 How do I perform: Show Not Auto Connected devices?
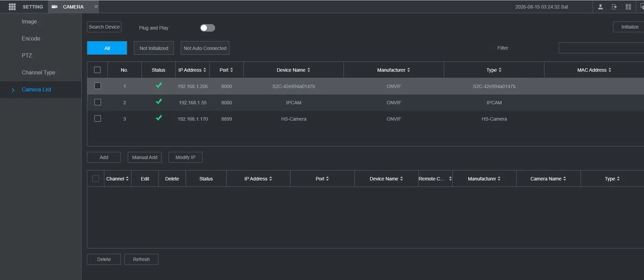(x=205, y=48)
